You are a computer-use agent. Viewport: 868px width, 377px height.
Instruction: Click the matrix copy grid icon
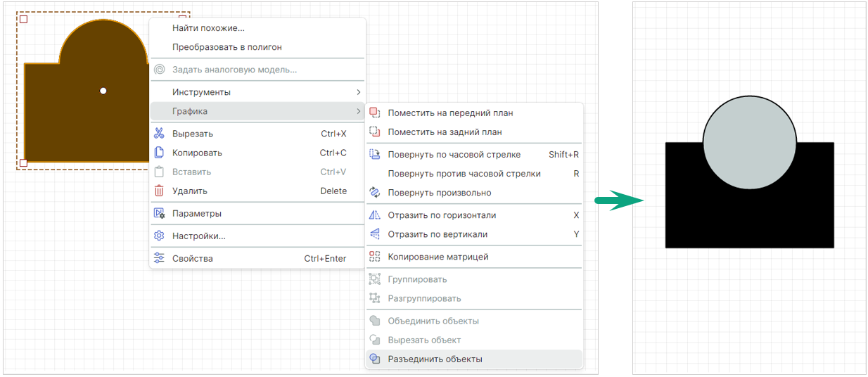(375, 257)
